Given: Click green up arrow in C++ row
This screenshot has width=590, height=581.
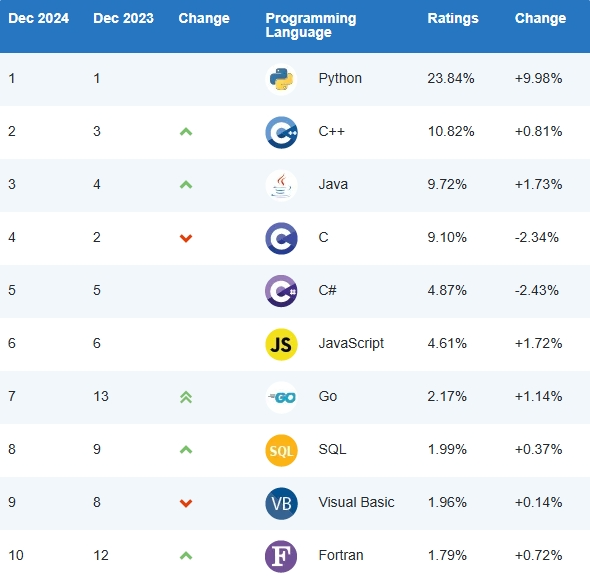Looking at the screenshot, I should point(186,132).
